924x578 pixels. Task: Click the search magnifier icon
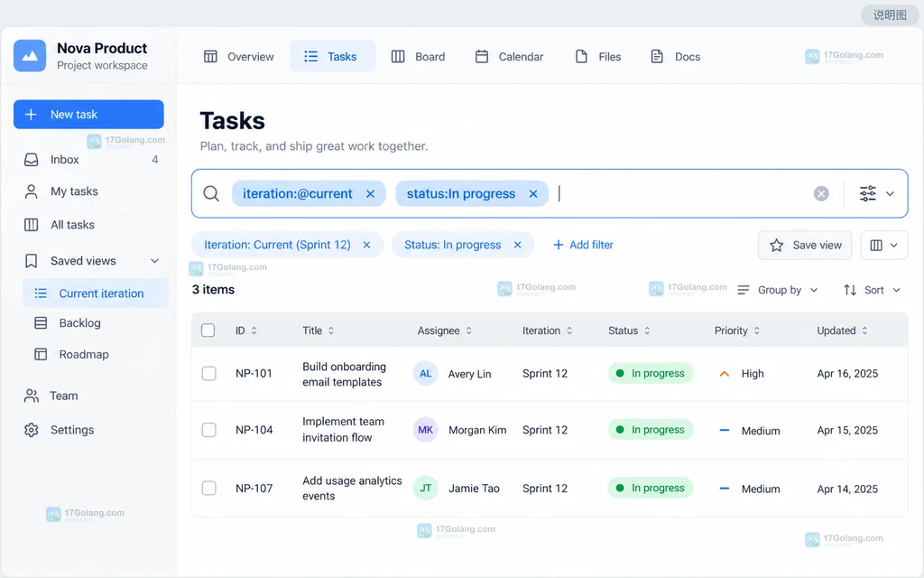coord(211,193)
